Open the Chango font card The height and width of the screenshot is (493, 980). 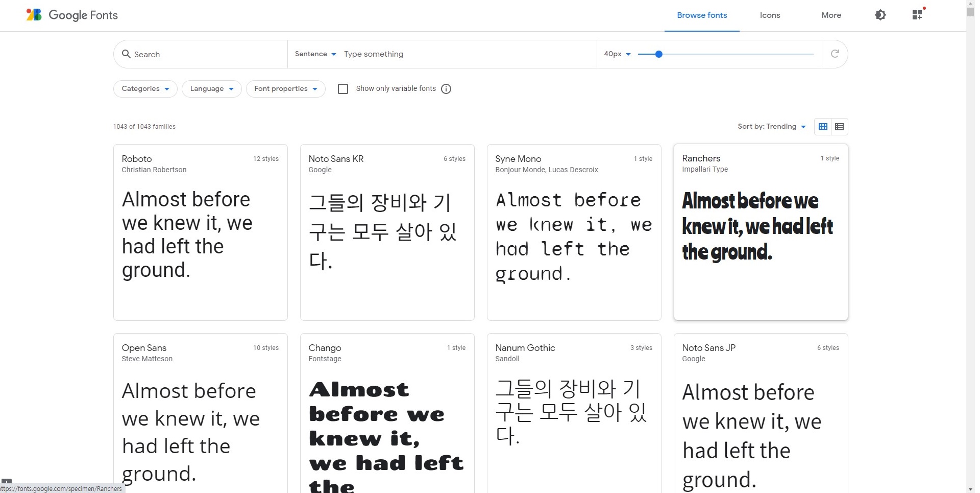[x=387, y=413]
